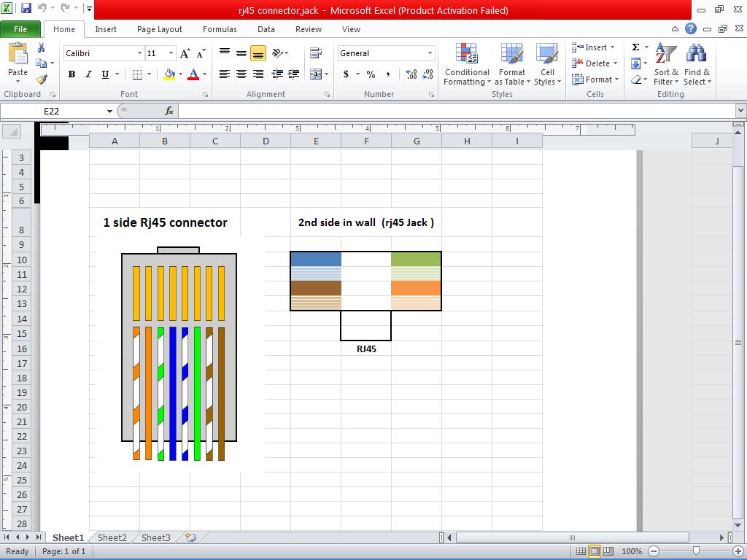
Task: Open the Data ribbon tab
Action: [x=266, y=29]
